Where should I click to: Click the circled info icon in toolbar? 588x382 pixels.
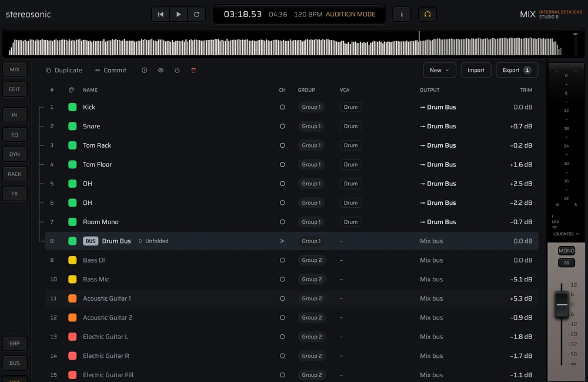(x=144, y=70)
